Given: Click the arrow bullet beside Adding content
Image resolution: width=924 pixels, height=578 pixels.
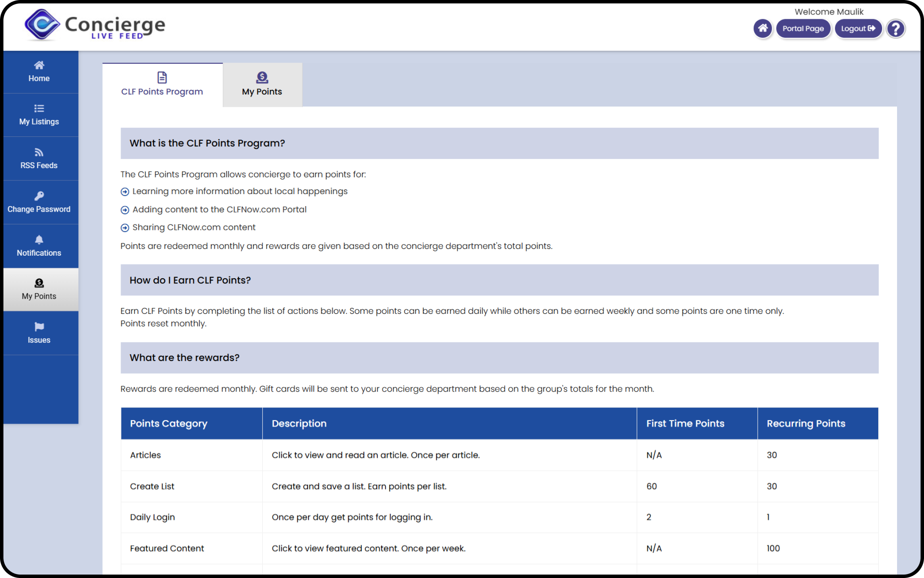Looking at the screenshot, I should click(x=125, y=210).
